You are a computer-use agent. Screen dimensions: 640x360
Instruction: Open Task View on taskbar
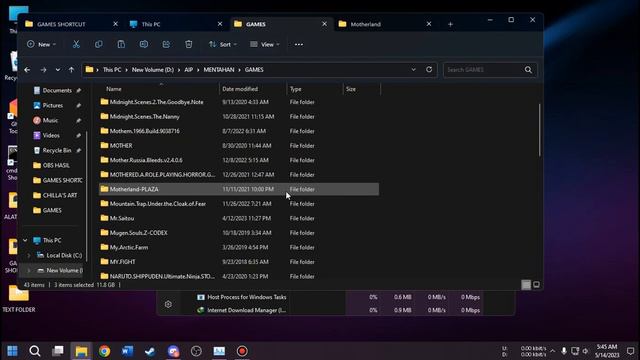[x=58, y=351]
